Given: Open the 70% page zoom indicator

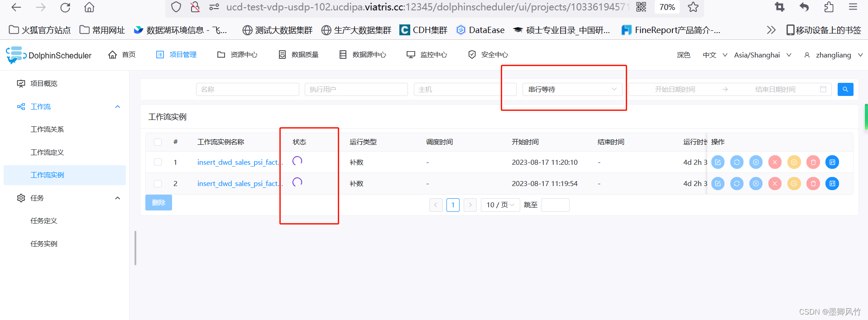Looking at the screenshot, I should 667,7.
